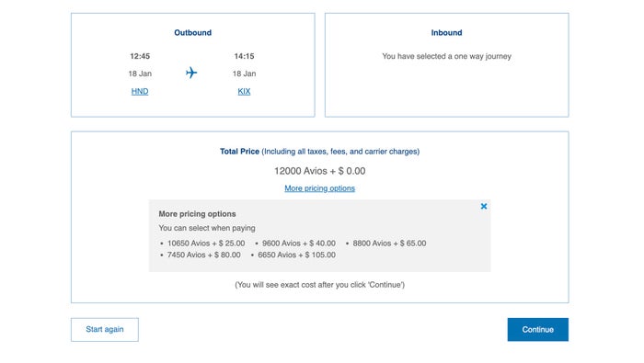Click the airplane icon between HND and KIX
Image resolution: width=644 pixels, height=363 pixels.
[x=191, y=73]
